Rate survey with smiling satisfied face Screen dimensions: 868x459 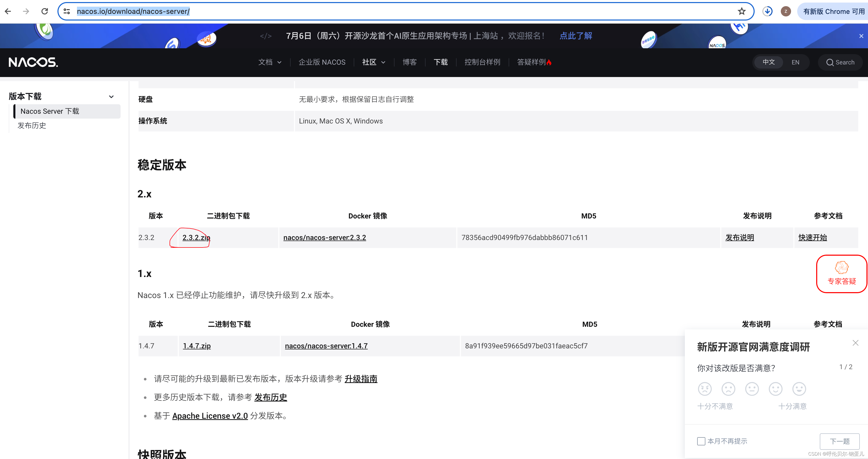point(775,389)
